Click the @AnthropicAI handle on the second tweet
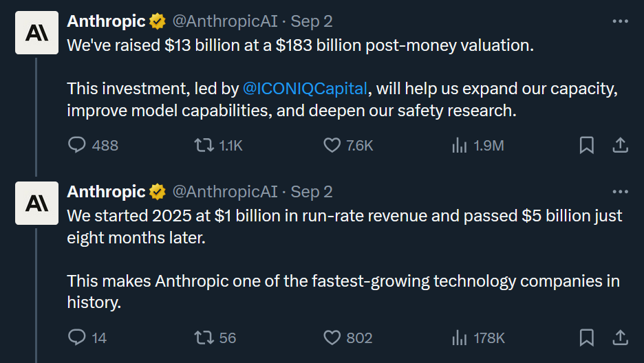 point(224,192)
